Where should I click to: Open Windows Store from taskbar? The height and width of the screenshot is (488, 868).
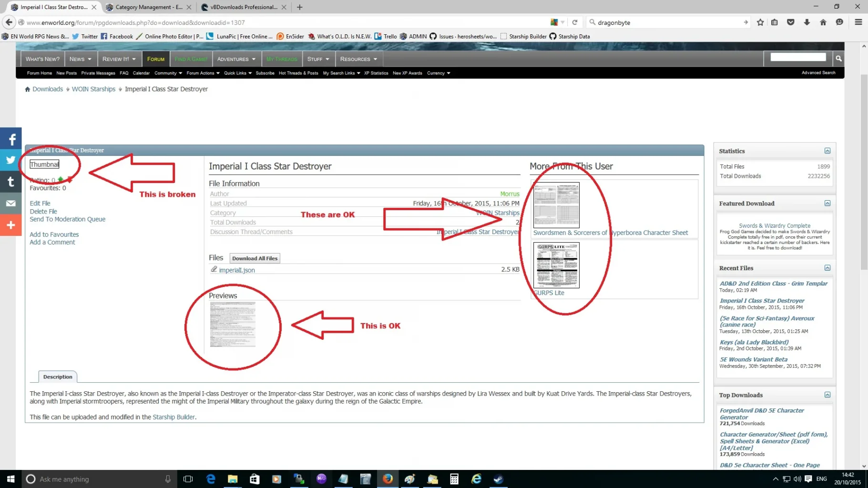coord(255,479)
